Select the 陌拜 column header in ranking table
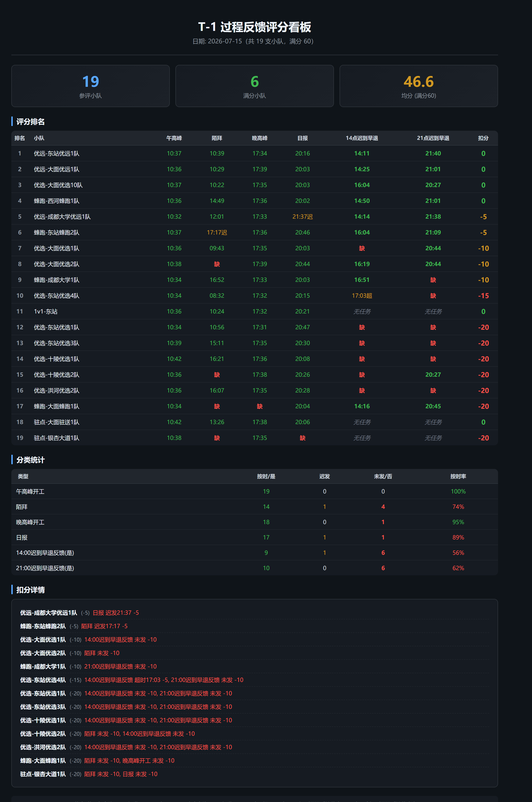Screen dimensions: 532x802 (217, 138)
